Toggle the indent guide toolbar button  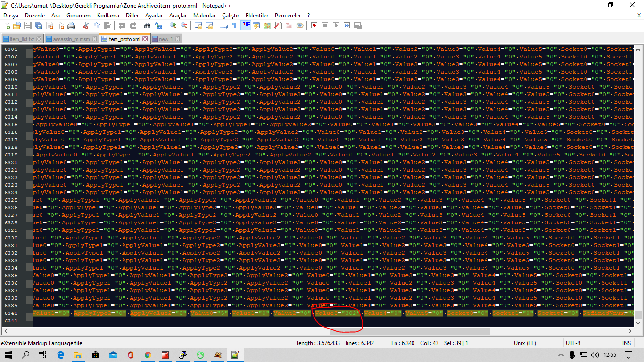[246, 25]
